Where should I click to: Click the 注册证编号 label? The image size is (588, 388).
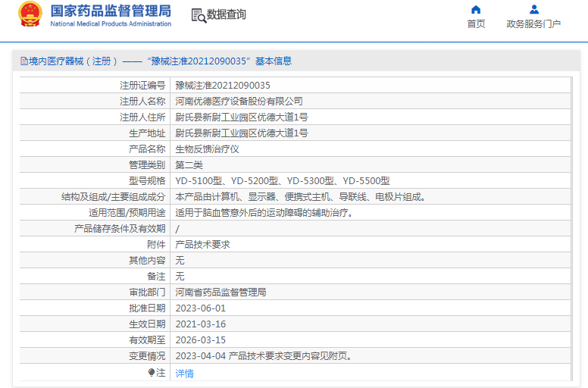tap(142, 86)
